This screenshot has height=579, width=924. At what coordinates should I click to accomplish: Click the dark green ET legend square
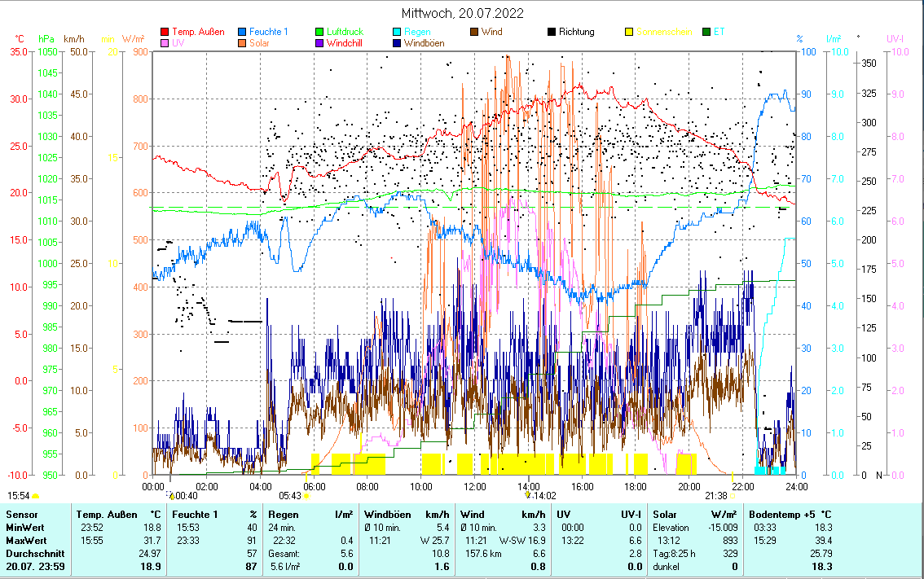pyautogui.click(x=706, y=33)
